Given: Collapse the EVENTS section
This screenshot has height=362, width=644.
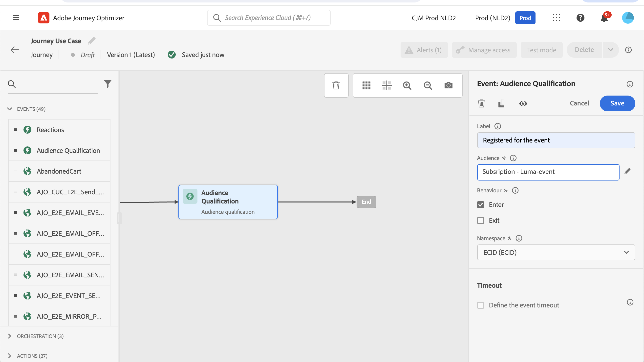Looking at the screenshot, I should pos(9,109).
